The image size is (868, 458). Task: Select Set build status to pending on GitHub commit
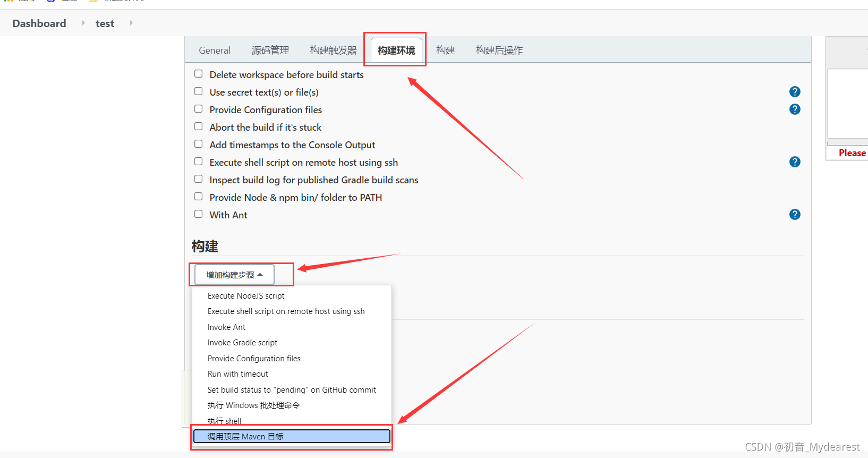[x=292, y=390]
